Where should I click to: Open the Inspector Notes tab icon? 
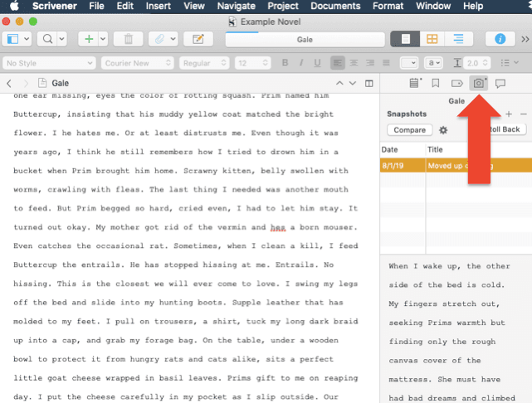coord(414,83)
